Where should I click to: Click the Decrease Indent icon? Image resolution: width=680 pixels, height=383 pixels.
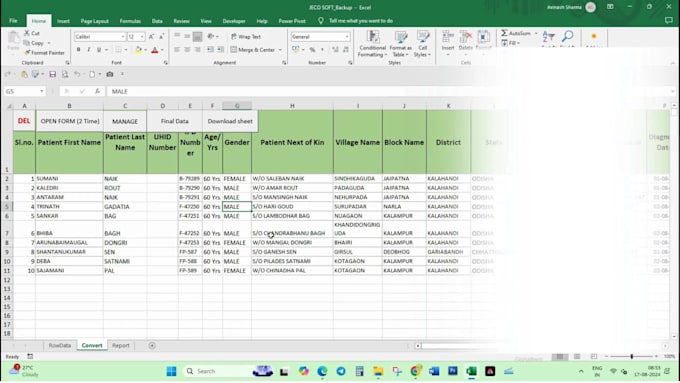pos(210,50)
